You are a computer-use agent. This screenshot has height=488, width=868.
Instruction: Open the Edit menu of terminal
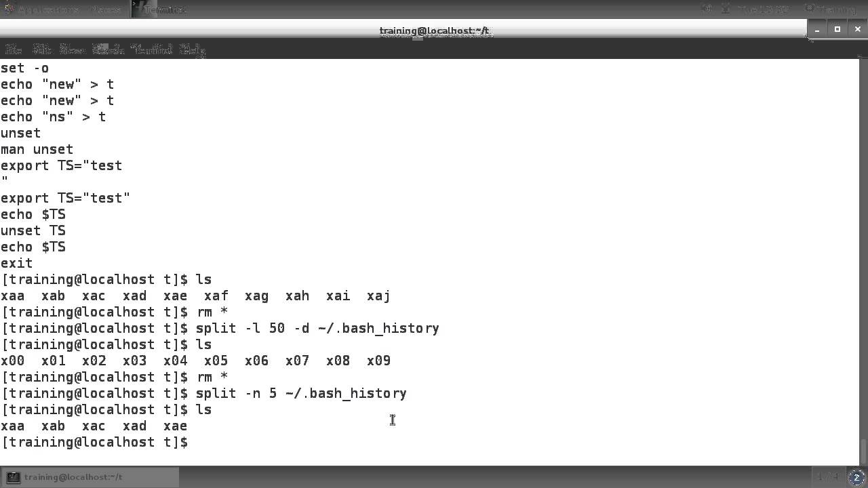point(42,49)
